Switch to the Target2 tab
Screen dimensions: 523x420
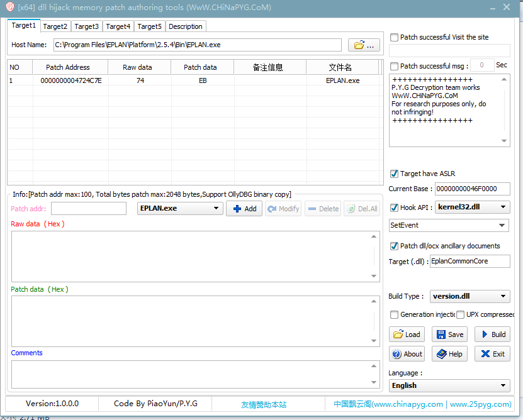coord(55,26)
